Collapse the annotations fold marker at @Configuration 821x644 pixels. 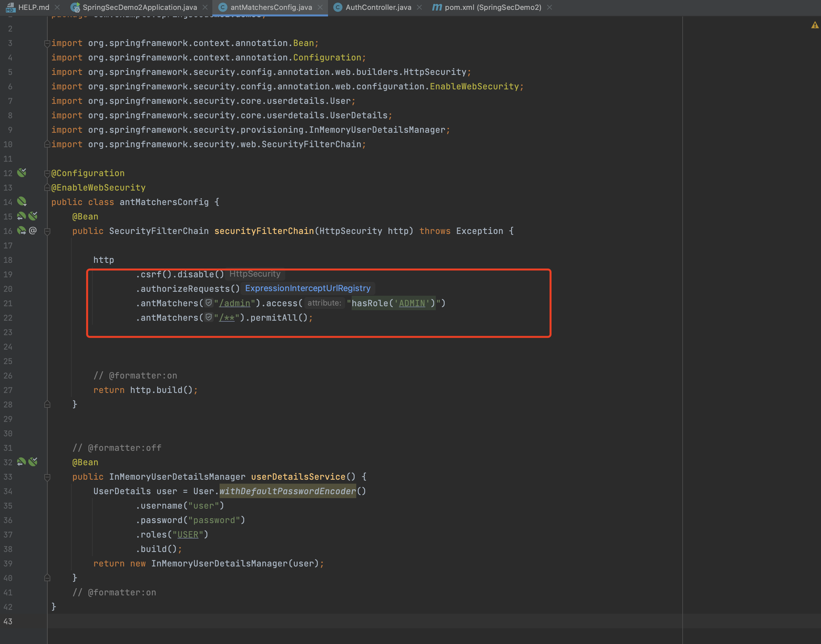[x=47, y=173]
